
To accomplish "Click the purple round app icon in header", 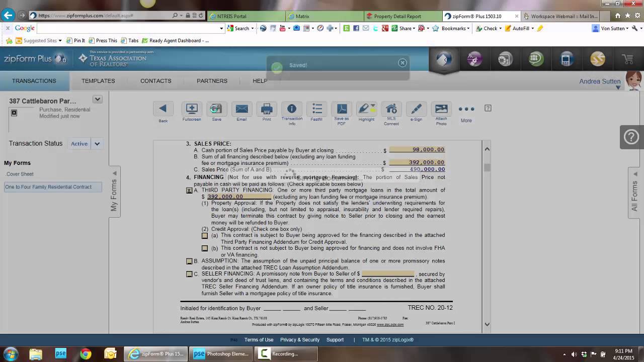I will tap(474, 60).
